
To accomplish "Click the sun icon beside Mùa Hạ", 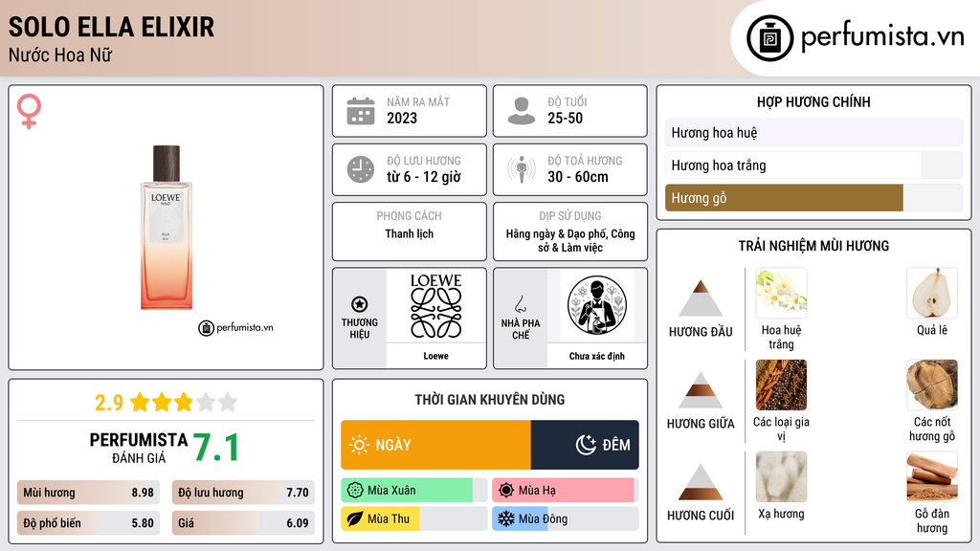I will click(x=505, y=491).
